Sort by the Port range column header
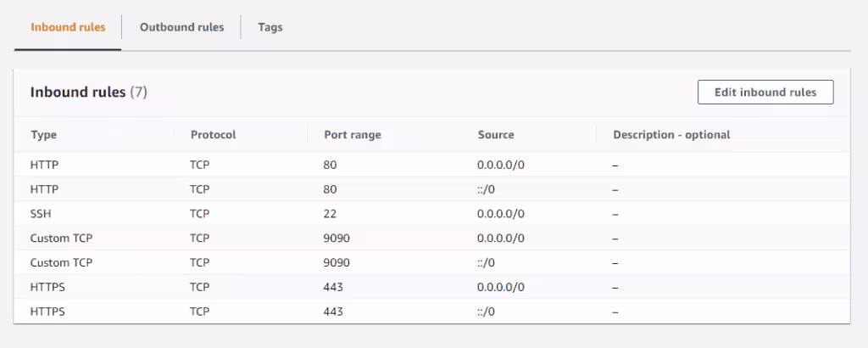Image resolution: width=868 pixels, height=348 pixels. [353, 134]
